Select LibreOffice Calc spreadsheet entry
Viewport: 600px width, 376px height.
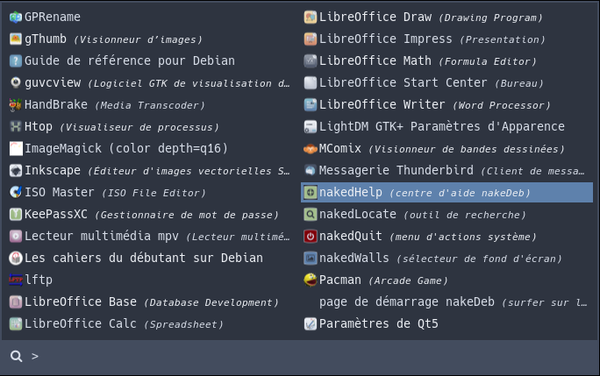(150, 324)
